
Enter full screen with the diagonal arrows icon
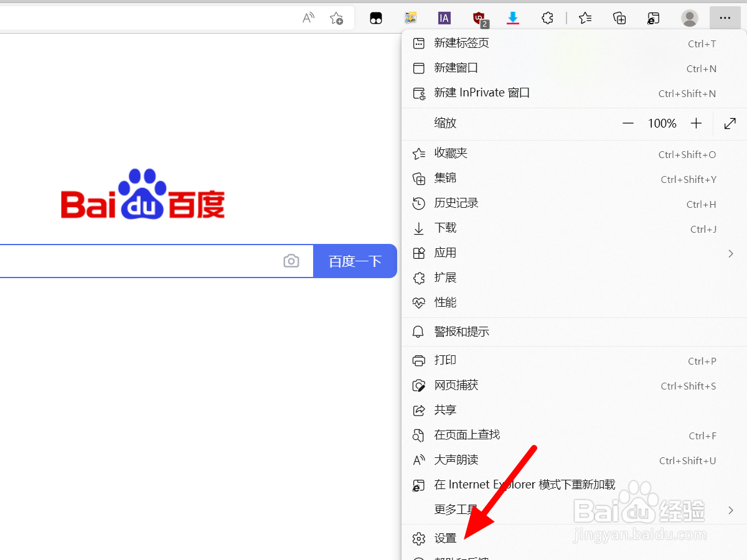coord(730,123)
